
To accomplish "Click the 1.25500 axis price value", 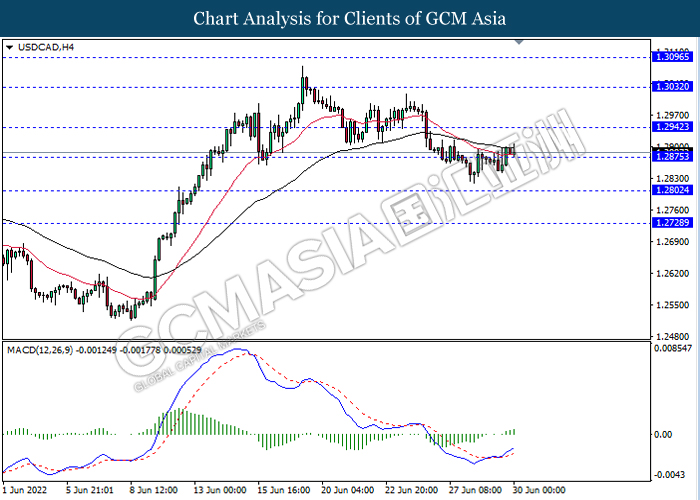I will (673, 305).
